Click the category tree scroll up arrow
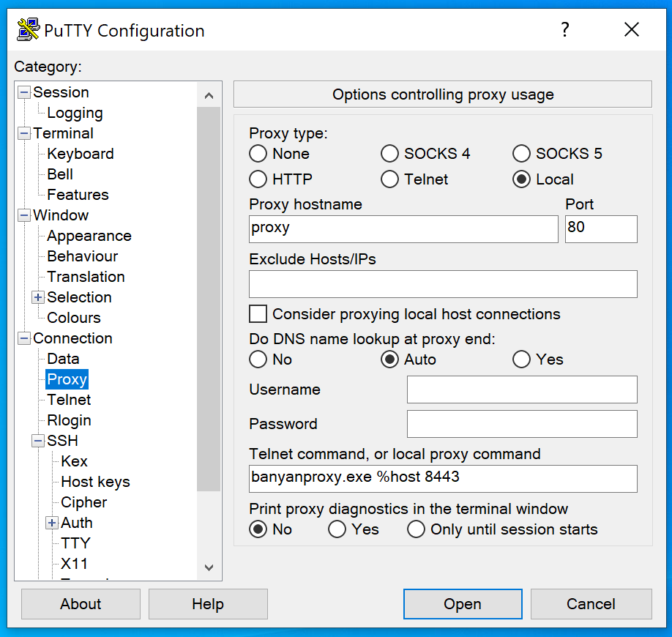 [209, 95]
